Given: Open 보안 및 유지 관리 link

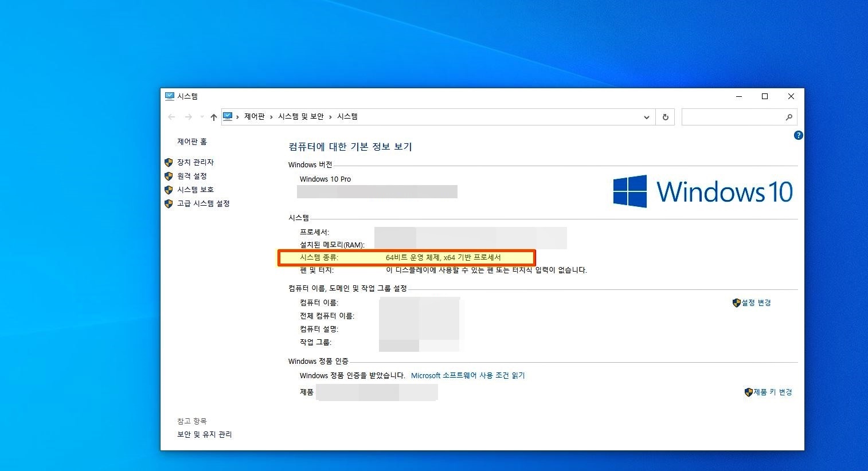Looking at the screenshot, I should click(x=205, y=434).
